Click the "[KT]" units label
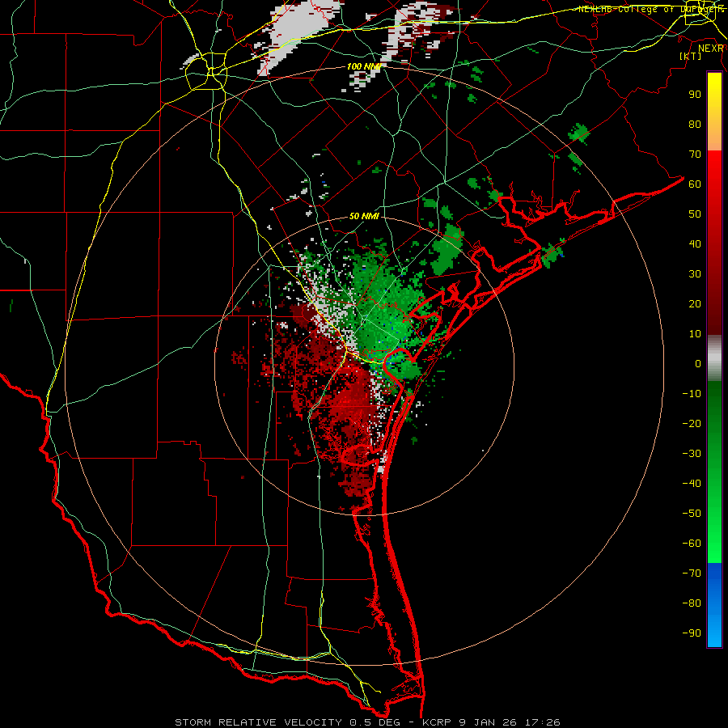Viewport: 728px width, 728px height. 690,56
